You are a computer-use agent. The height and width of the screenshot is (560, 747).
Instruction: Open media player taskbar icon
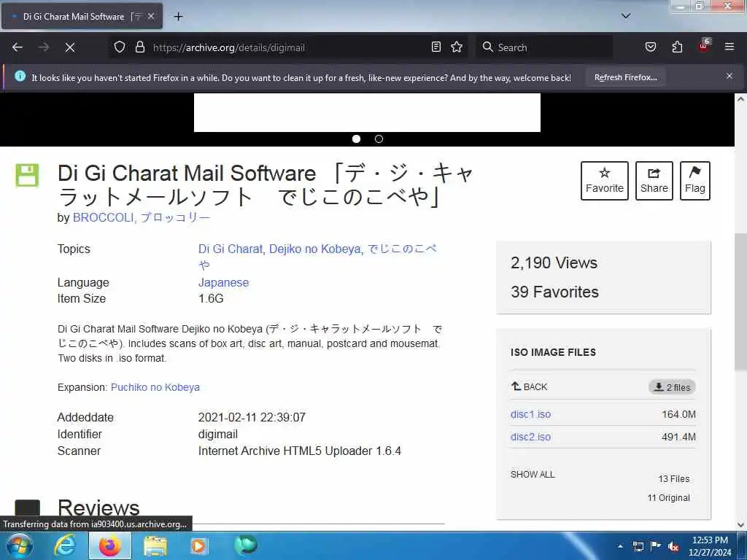pyautogui.click(x=198, y=545)
